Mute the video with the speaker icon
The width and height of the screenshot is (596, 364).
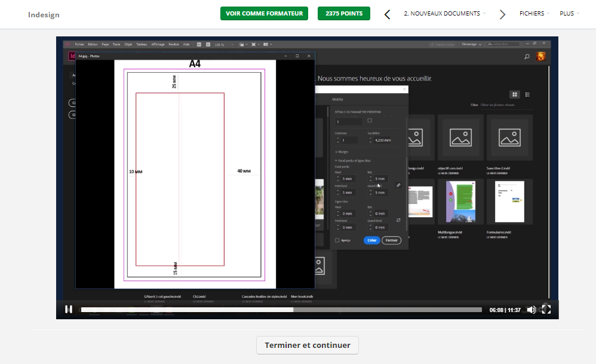click(x=532, y=310)
